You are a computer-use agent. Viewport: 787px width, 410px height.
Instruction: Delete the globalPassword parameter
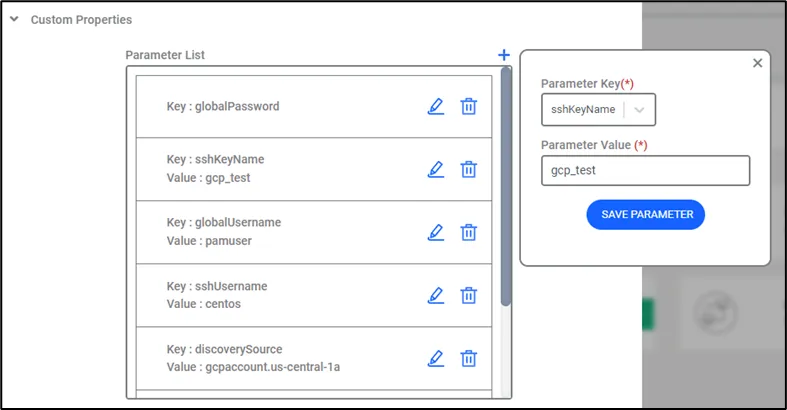469,106
